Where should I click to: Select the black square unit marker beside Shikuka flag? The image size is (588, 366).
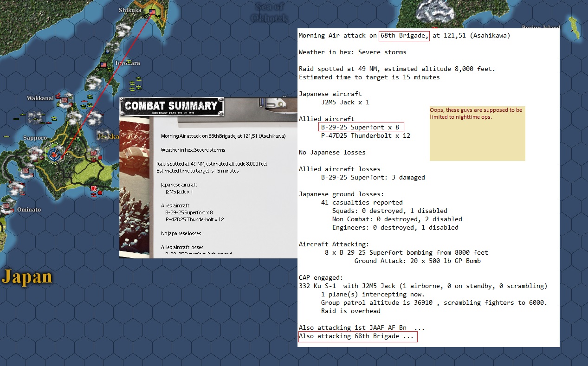(146, 16)
